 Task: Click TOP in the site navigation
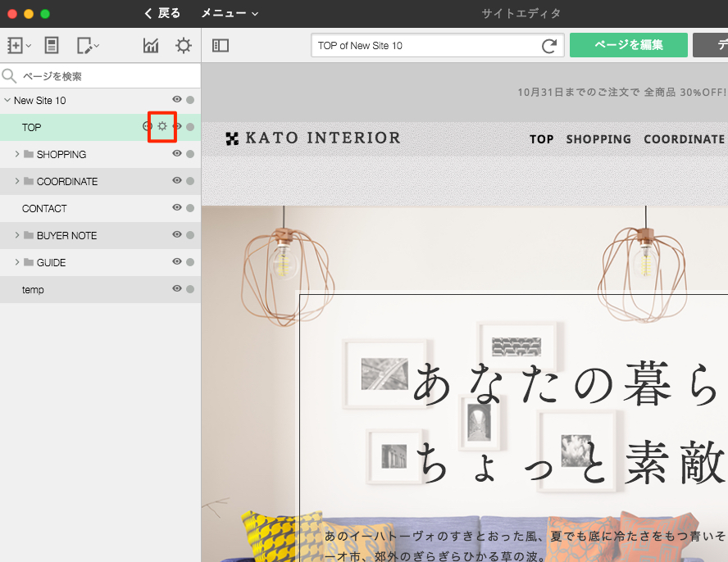(x=541, y=139)
